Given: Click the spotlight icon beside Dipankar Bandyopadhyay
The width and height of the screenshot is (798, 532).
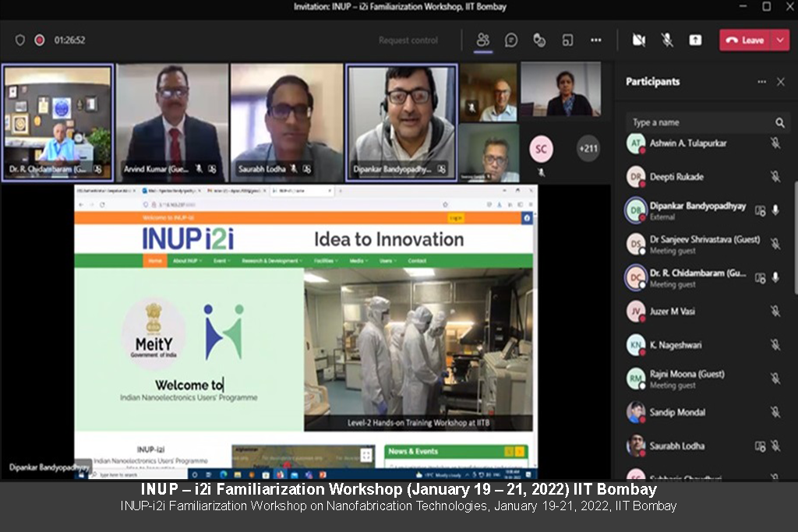Looking at the screenshot, I should point(760,210).
